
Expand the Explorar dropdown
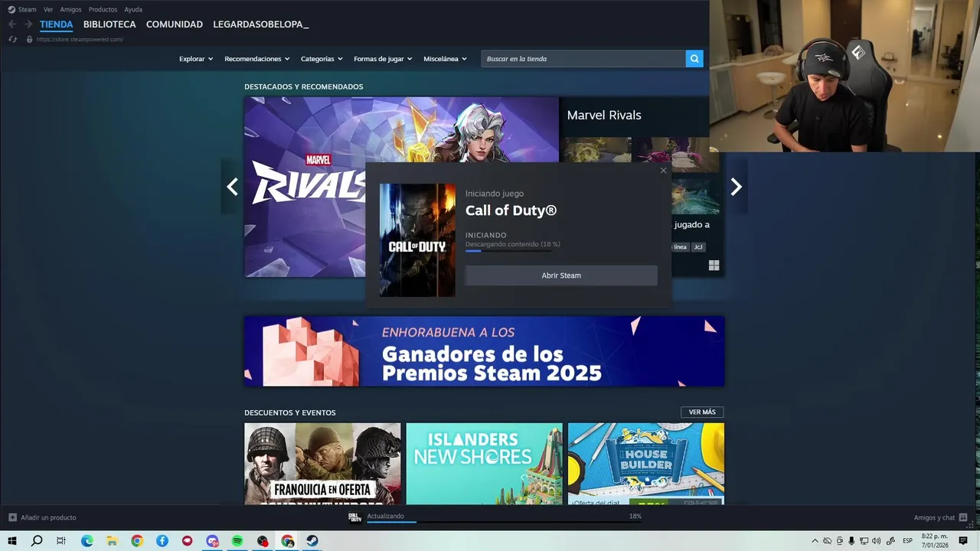click(196, 59)
